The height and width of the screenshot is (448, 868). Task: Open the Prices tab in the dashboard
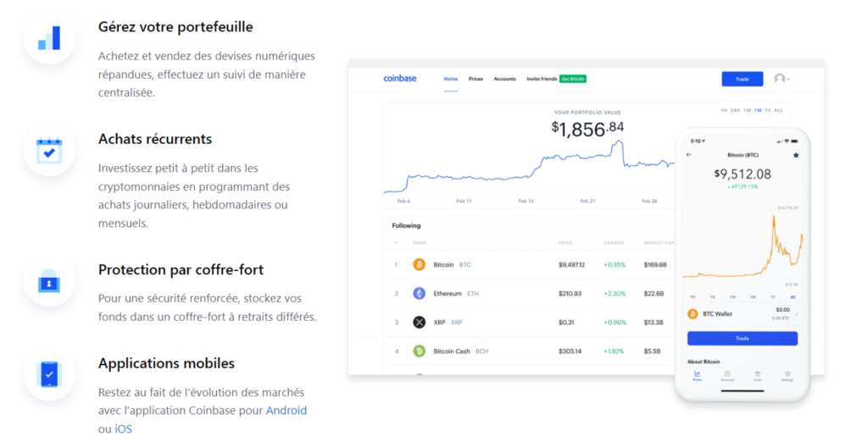pyautogui.click(x=476, y=79)
